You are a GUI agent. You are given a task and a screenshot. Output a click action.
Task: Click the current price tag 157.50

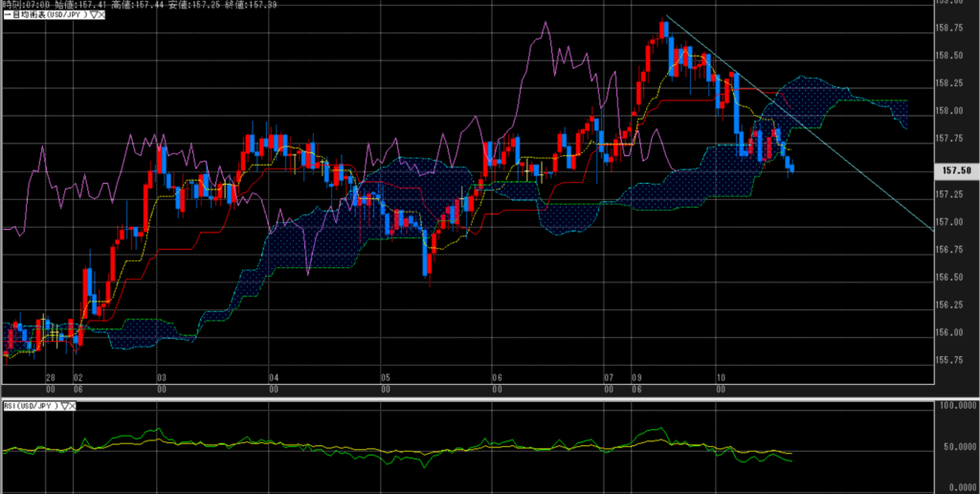point(958,169)
